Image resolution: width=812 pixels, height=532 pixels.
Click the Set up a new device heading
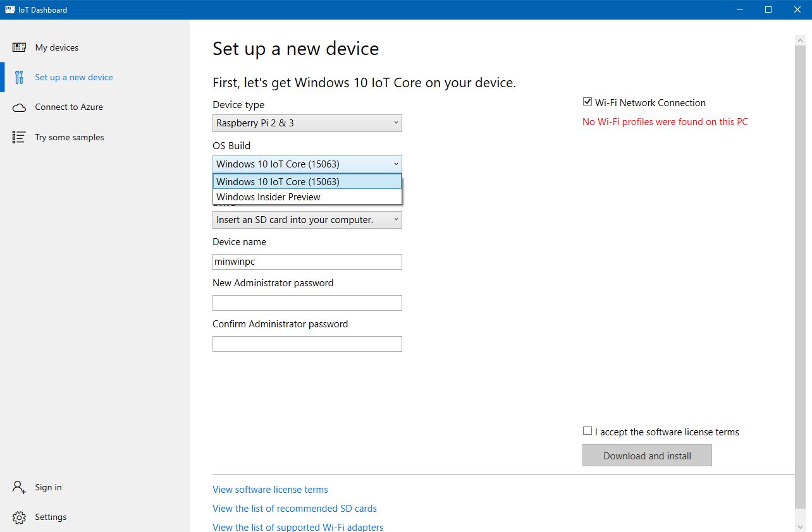coord(295,49)
